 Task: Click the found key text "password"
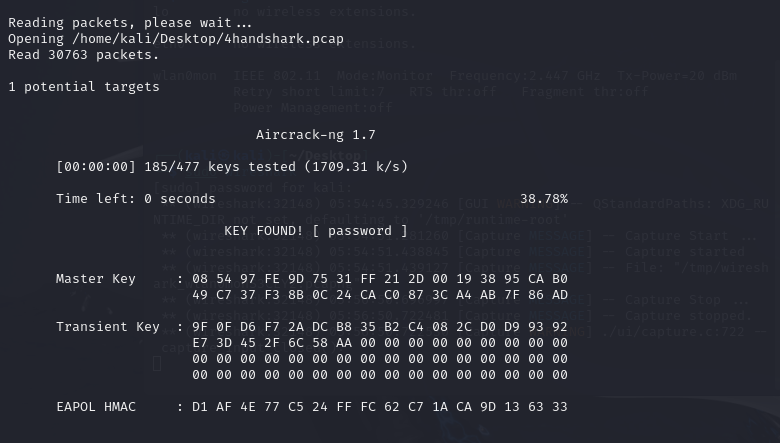pos(360,231)
